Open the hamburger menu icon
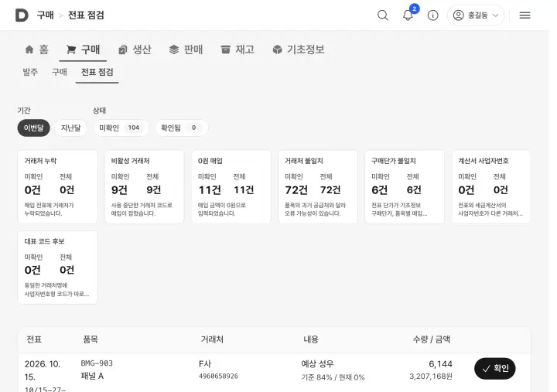Image resolution: width=557 pixels, height=392 pixels. point(525,15)
